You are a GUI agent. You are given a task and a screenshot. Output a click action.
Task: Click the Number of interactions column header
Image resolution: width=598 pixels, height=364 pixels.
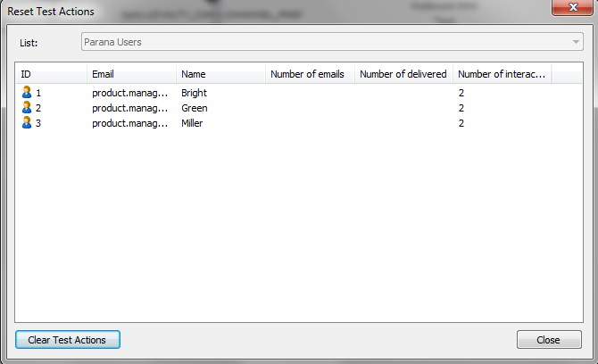point(502,74)
